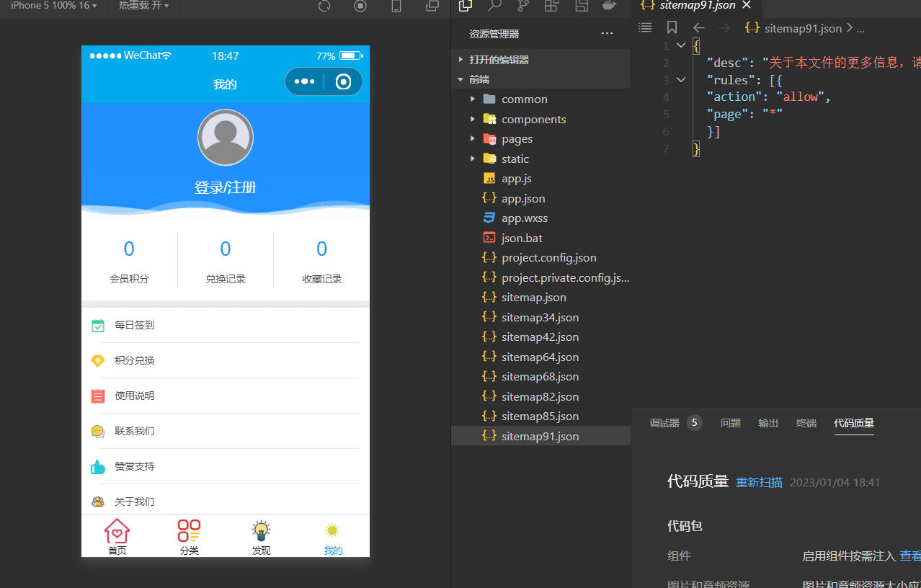Click the stop simulator icon
Image resolution: width=921 pixels, height=588 pixels.
[360, 6]
